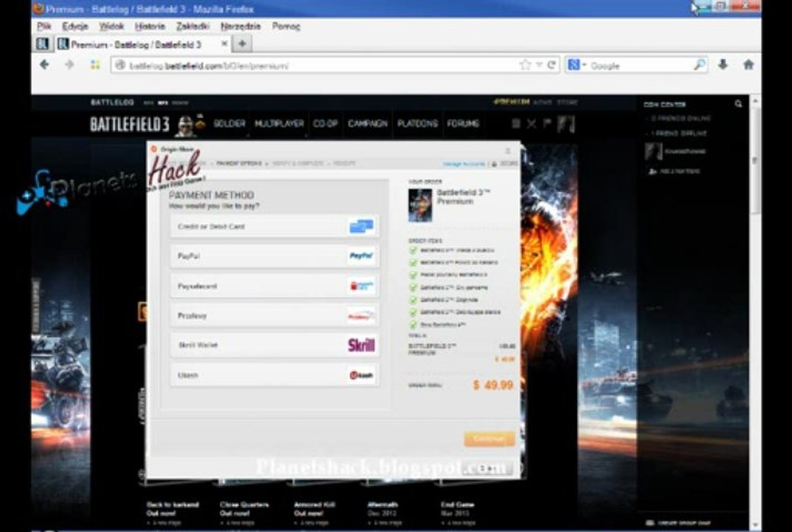Image resolution: width=792 pixels, height=532 pixels.
Task: Open the FORUMS nav section
Action: 463,123
